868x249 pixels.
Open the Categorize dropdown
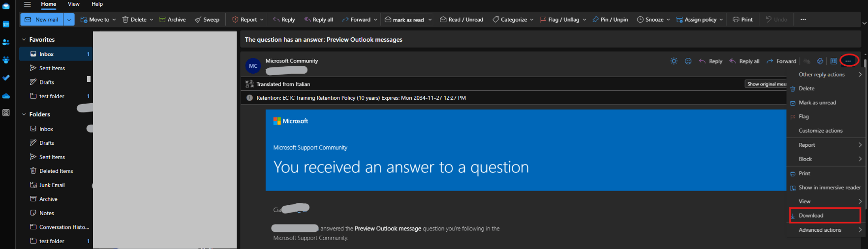[x=513, y=20]
